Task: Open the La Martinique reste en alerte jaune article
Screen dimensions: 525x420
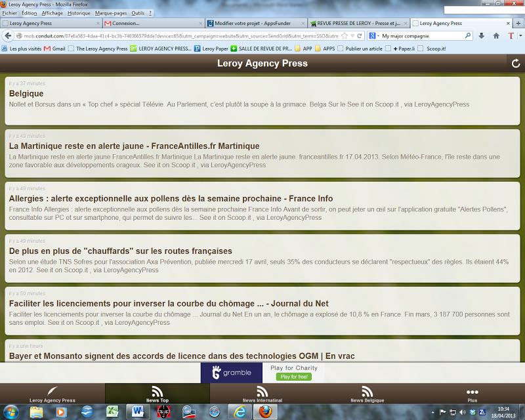Action: (x=262, y=154)
